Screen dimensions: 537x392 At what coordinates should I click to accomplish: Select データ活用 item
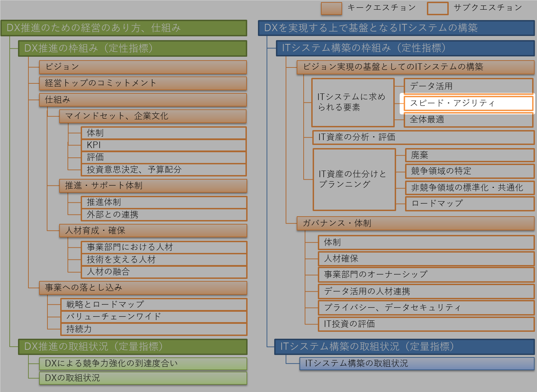click(x=468, y=86)
